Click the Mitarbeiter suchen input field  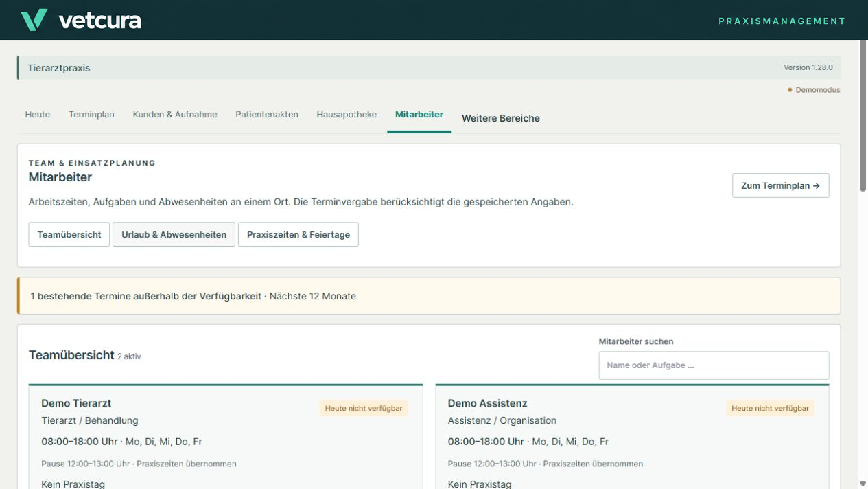click(x=714, y=365)
